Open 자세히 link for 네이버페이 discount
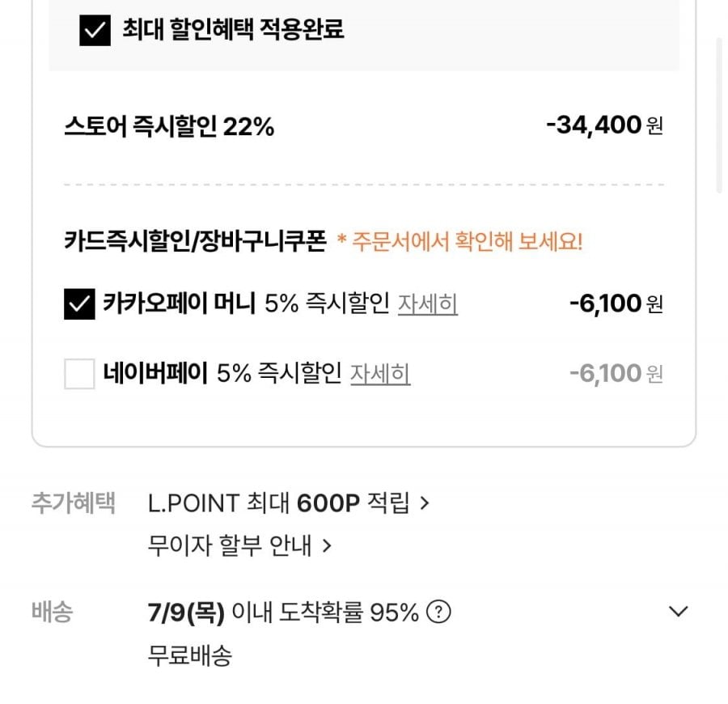Image resolution: width=728 pixels, height=704 pixels. (380, 373)
